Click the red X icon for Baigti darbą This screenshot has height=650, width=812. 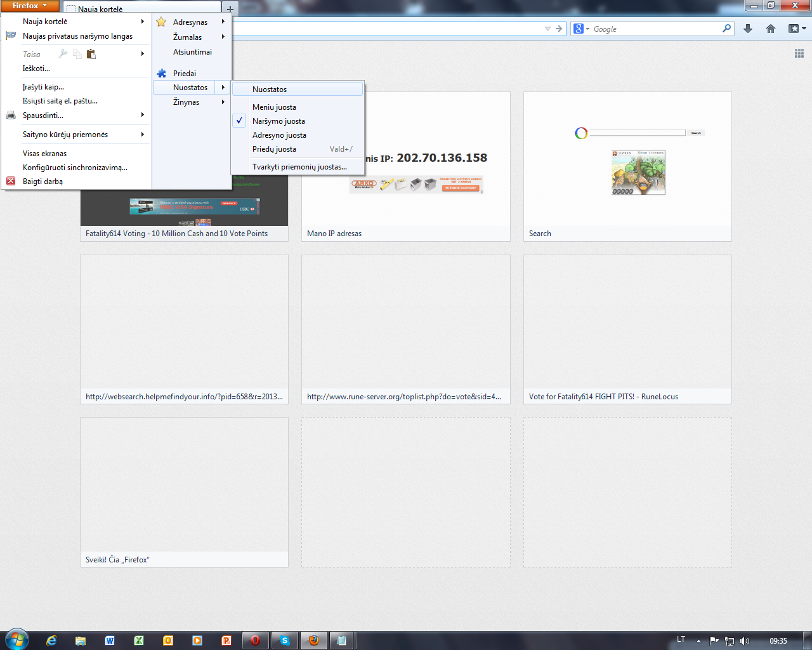(11, 181)
